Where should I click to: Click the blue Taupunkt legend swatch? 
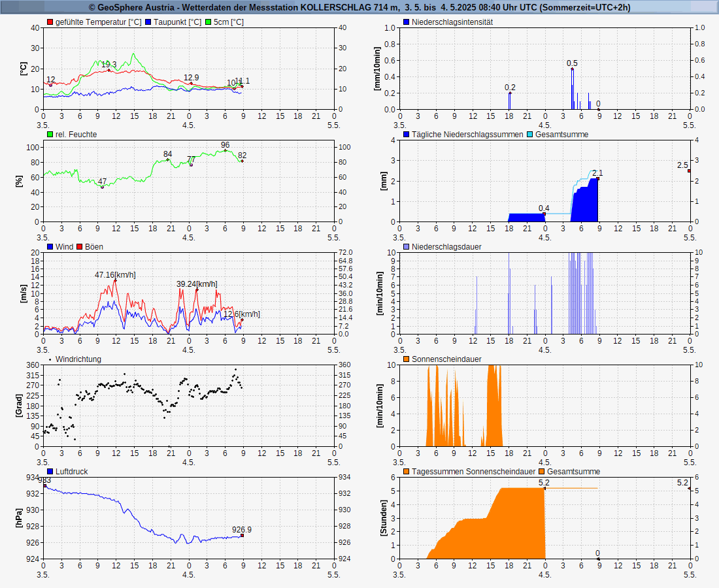click(x=148, y=22)
